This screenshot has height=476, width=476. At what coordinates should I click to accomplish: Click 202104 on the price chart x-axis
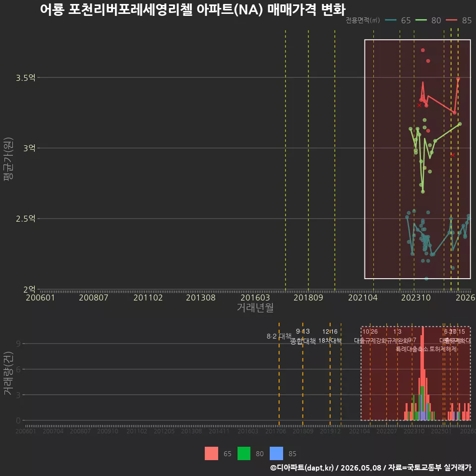363,297
